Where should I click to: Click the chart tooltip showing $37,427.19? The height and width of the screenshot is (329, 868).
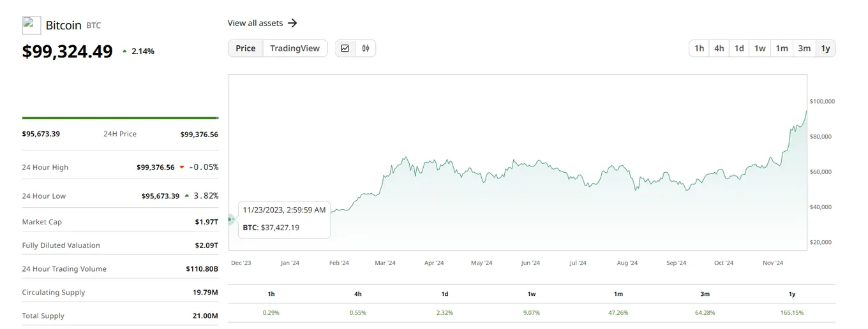285,220
